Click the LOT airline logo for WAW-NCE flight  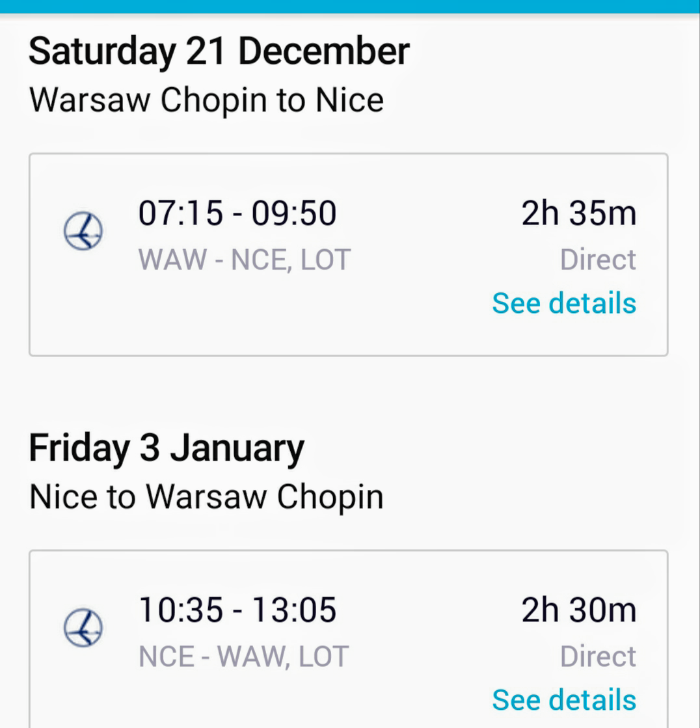tap(83, 232)
